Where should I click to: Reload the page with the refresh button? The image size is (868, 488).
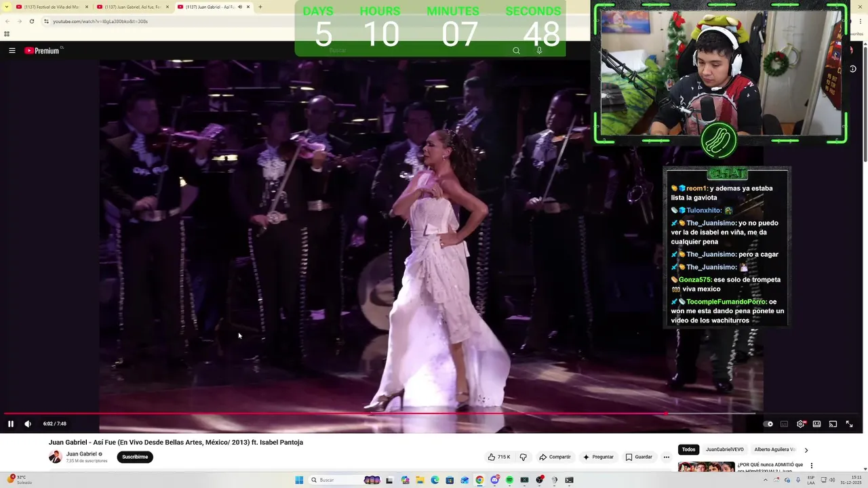[32, 21]
